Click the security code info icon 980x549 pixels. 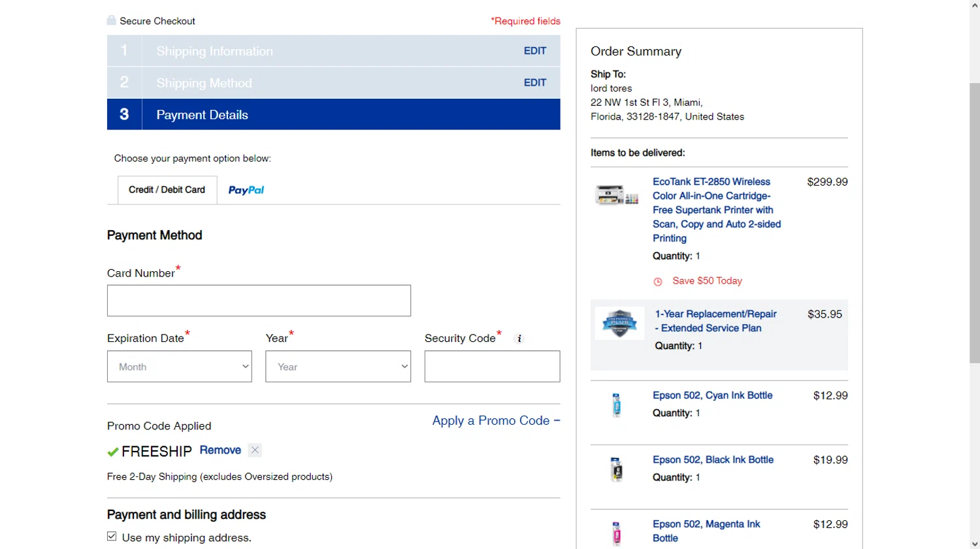point(519,339)
